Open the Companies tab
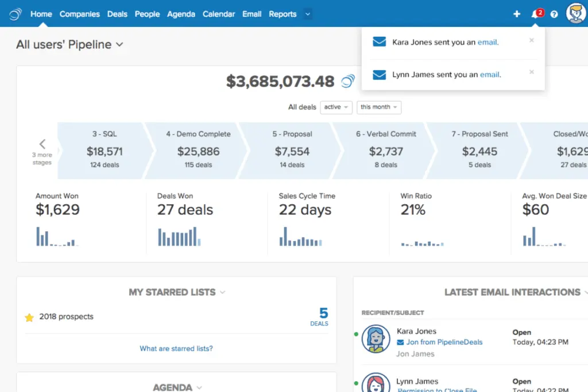The width and height of the screenshot is (588, 392). point(79,14)
